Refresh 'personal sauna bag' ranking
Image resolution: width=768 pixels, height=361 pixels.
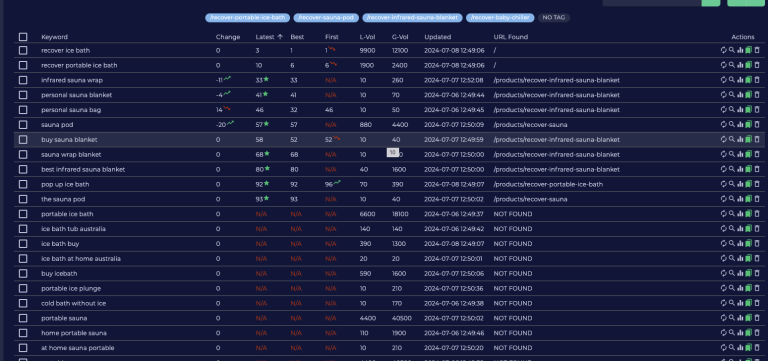[723, 110]
